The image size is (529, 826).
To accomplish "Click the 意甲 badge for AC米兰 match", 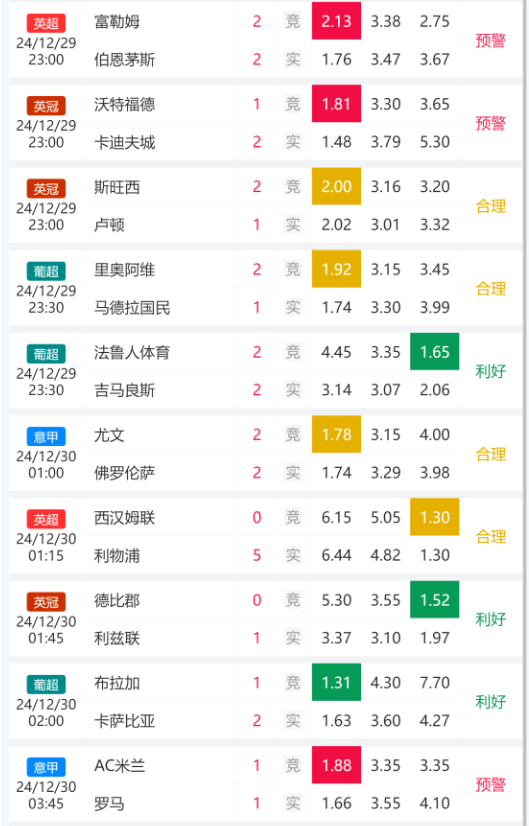I will [x=46, y=767].
